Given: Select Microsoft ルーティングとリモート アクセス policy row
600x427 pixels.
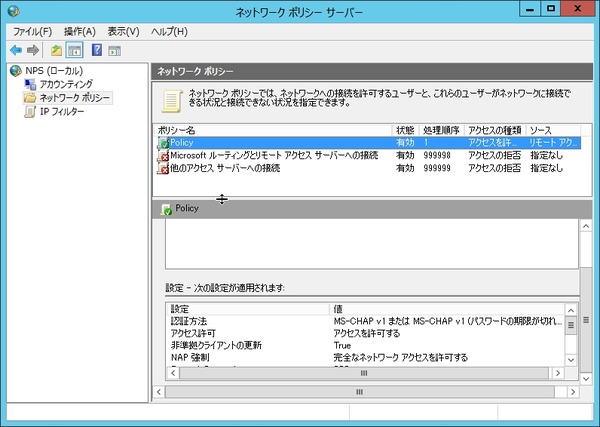Looking at the screenshot, I should click(369, 156).
